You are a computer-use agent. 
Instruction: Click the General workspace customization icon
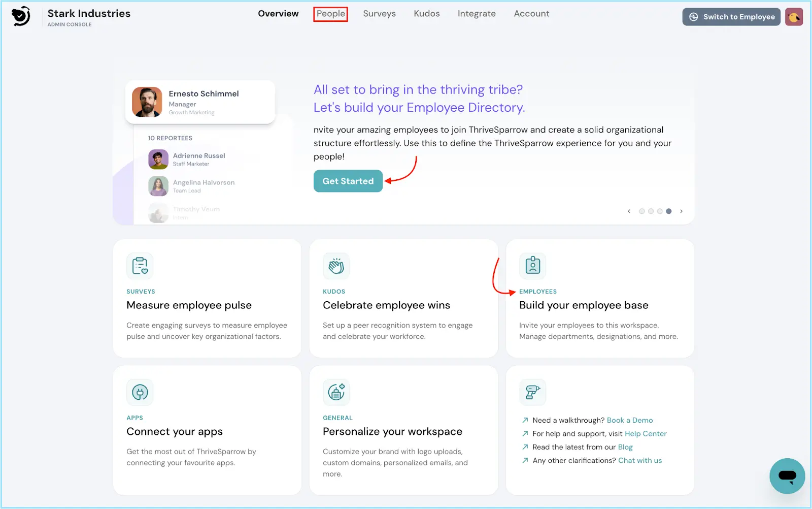click(x=336, y=392)
